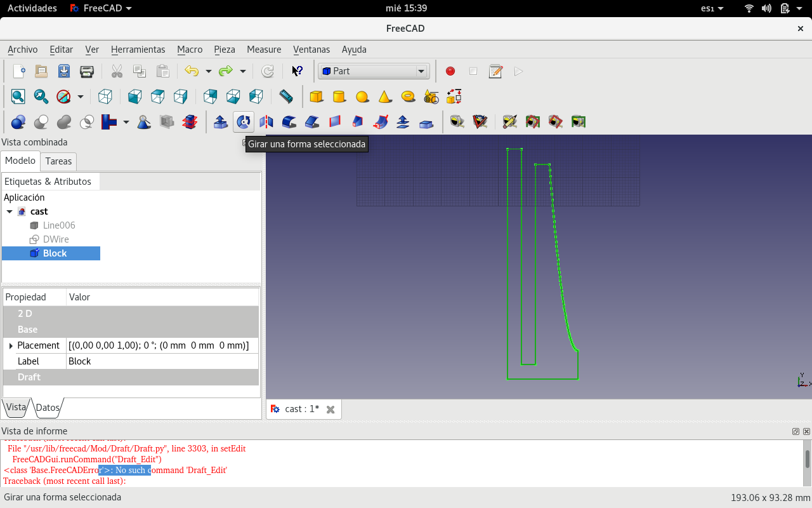Select the Modelo tab
This screenshot has height=508, width=812.
click(20, 161)
